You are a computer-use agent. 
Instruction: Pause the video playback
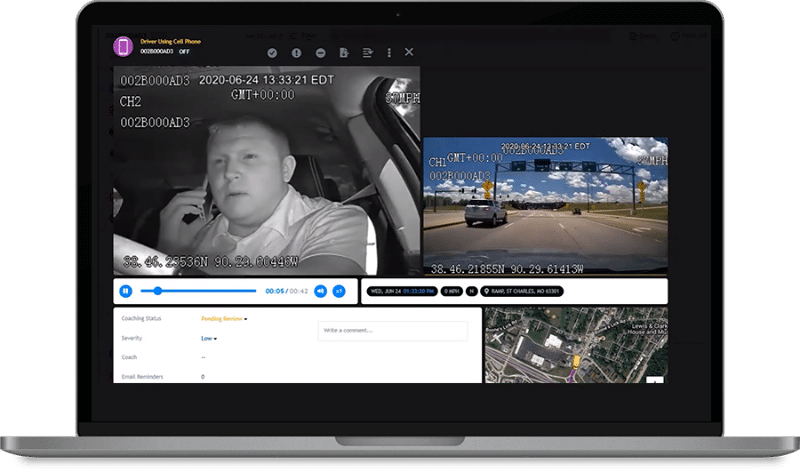click(x=126, y=291)
